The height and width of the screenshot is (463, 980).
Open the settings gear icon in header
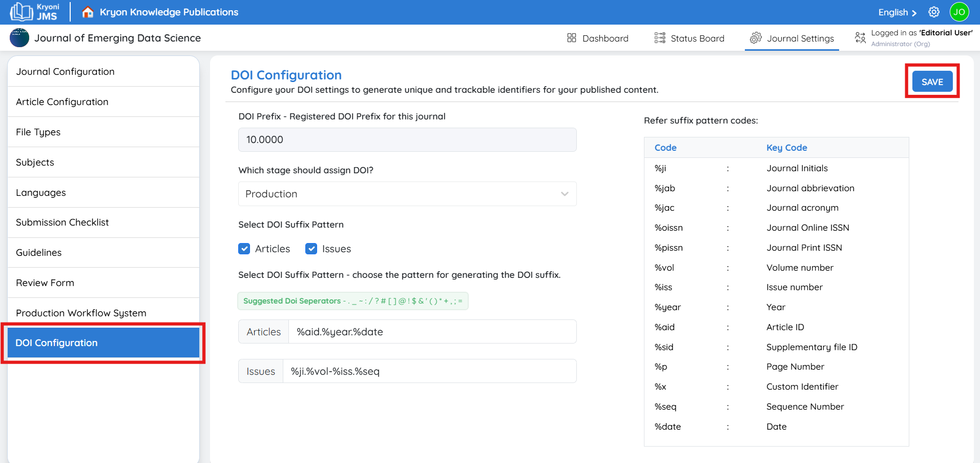click(934, 12)
